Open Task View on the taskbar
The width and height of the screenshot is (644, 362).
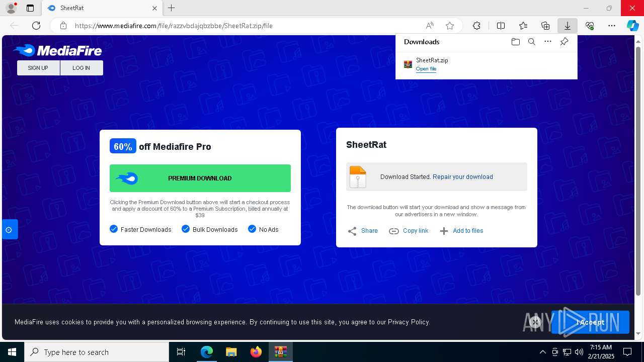click(181, 352)
